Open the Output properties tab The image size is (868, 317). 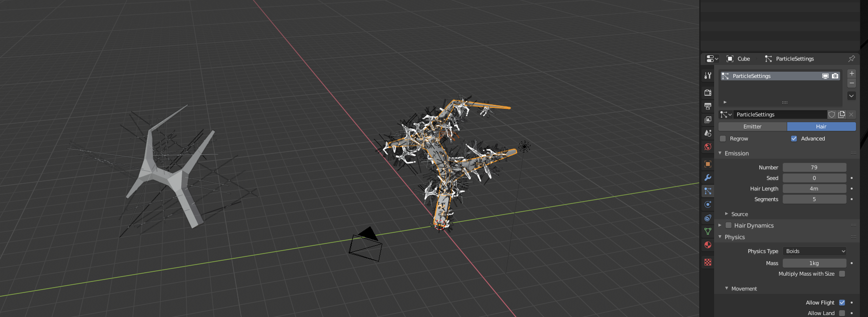708,106
